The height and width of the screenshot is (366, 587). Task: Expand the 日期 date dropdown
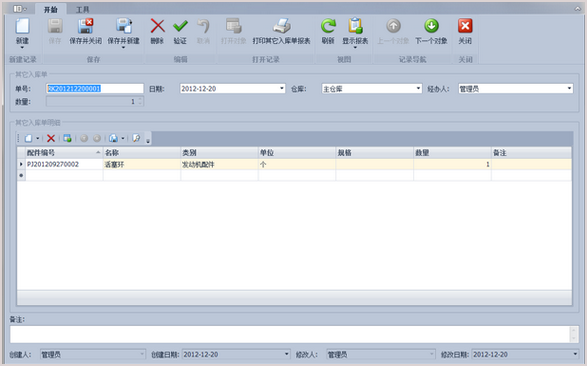click(x=282, y=89)
